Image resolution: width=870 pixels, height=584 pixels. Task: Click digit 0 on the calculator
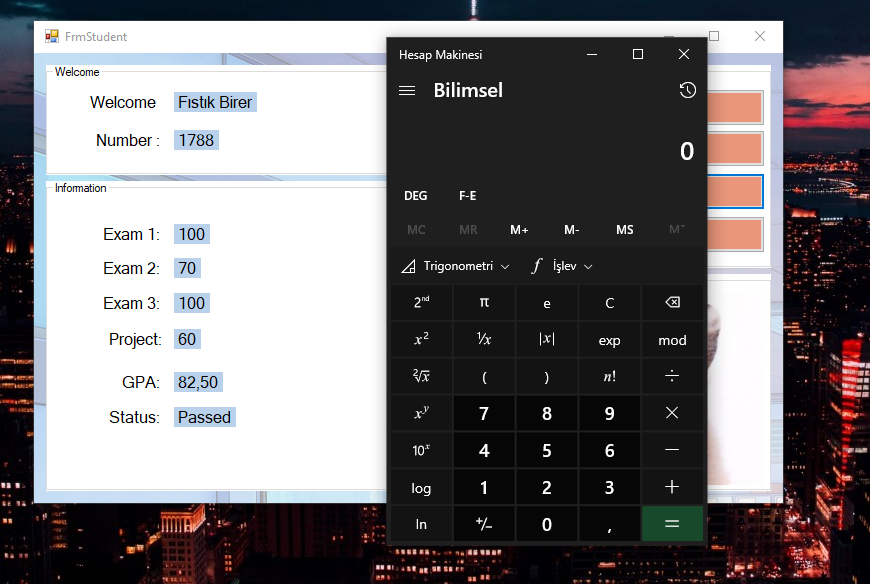547,524
